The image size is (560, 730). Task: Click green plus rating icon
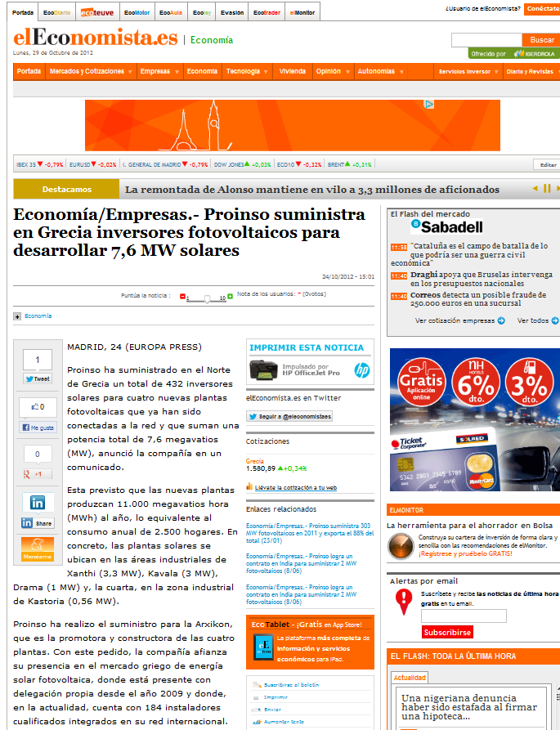click(x=230, y=297)
